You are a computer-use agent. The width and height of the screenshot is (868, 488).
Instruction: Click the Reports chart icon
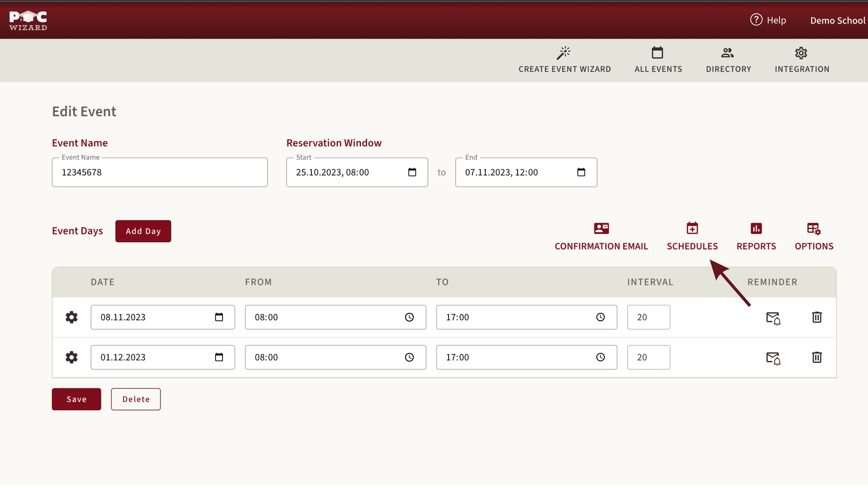click(756, 228)
